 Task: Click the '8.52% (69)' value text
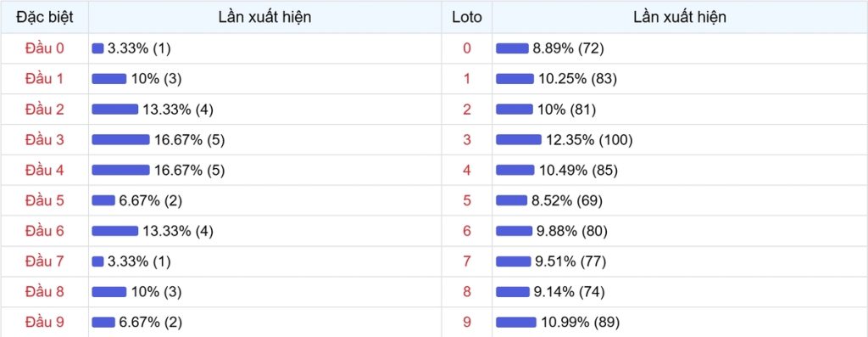pyautogui.click(x=567, y=200)
